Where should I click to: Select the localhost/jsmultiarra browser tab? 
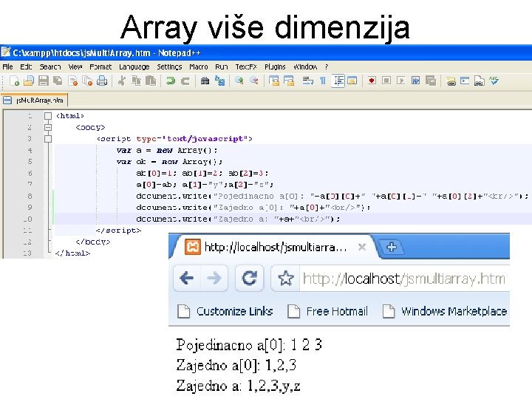(274, 247)
